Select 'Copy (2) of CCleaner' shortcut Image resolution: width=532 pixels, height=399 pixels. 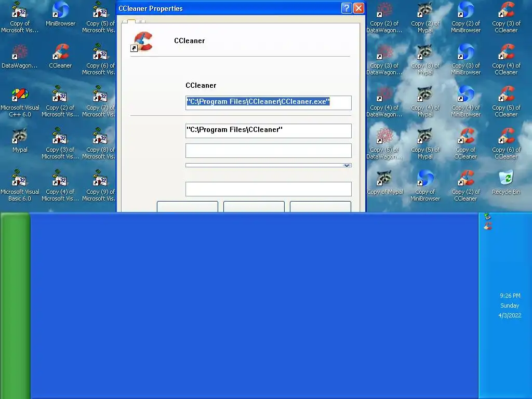click(466, 186)
